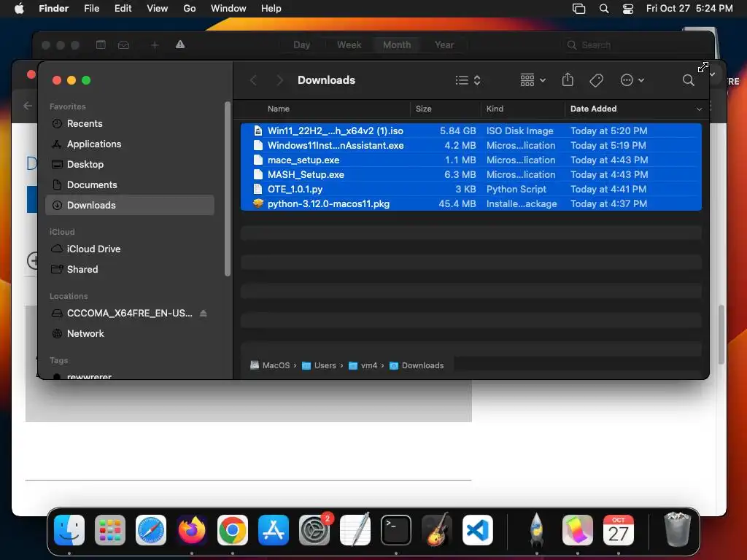
Task: Click Users in the path bar
Action: (x=320, y=365)
